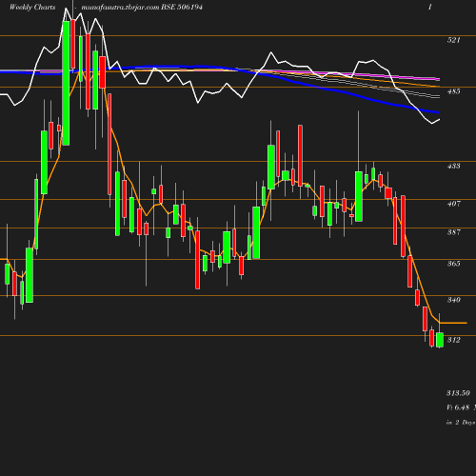Click the tall green candlestick at chart peak
The image size is (476, 476).
coord(66,83)
